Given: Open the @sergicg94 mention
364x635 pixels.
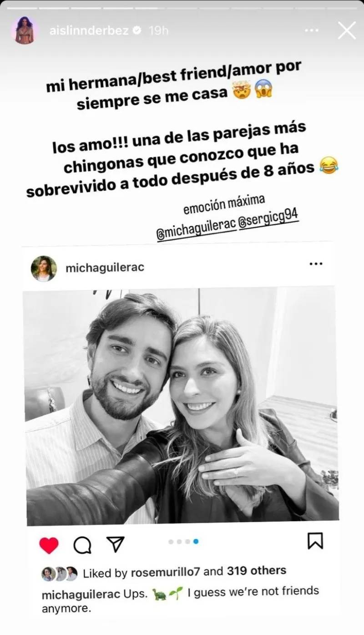Looking at the screenshot, I should [x=269, y=219].
